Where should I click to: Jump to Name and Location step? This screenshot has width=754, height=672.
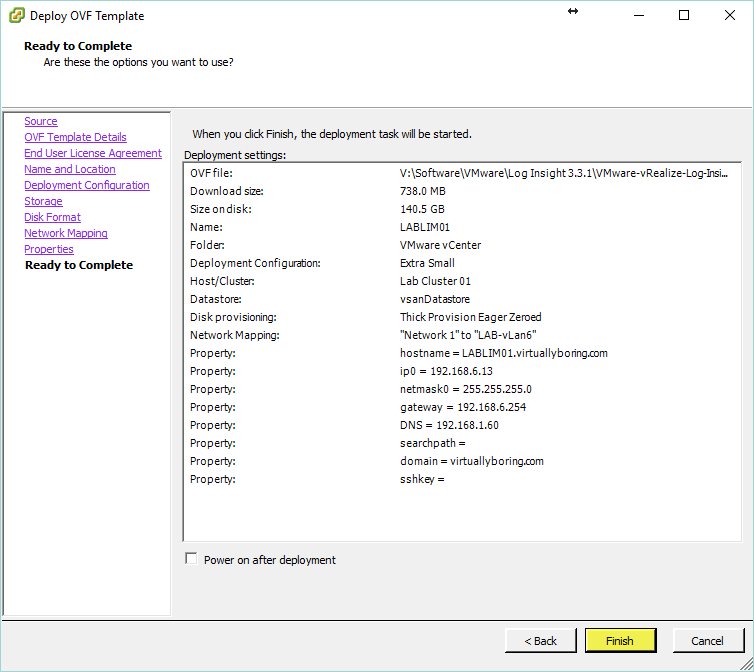tap(70, 169)
